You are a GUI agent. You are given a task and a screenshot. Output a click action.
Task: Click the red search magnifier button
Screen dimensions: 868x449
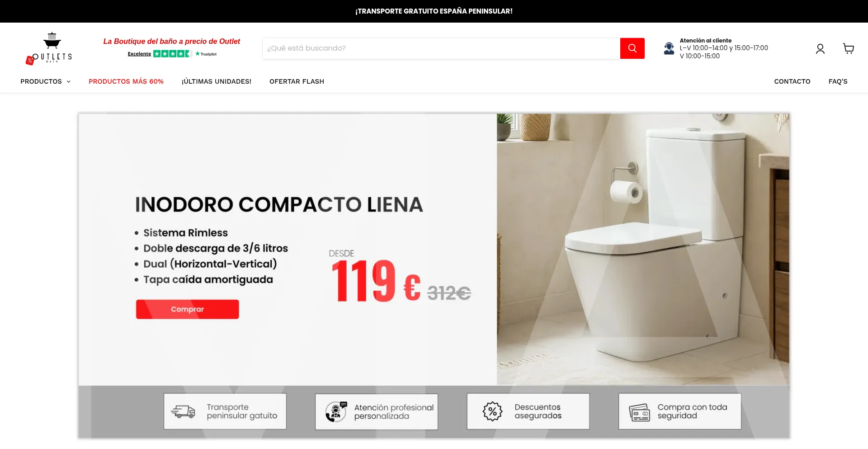(x=632, y=48)
